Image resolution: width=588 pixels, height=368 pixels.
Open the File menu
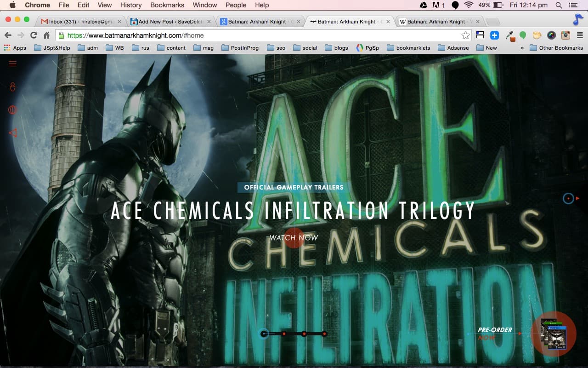point(64,5)
